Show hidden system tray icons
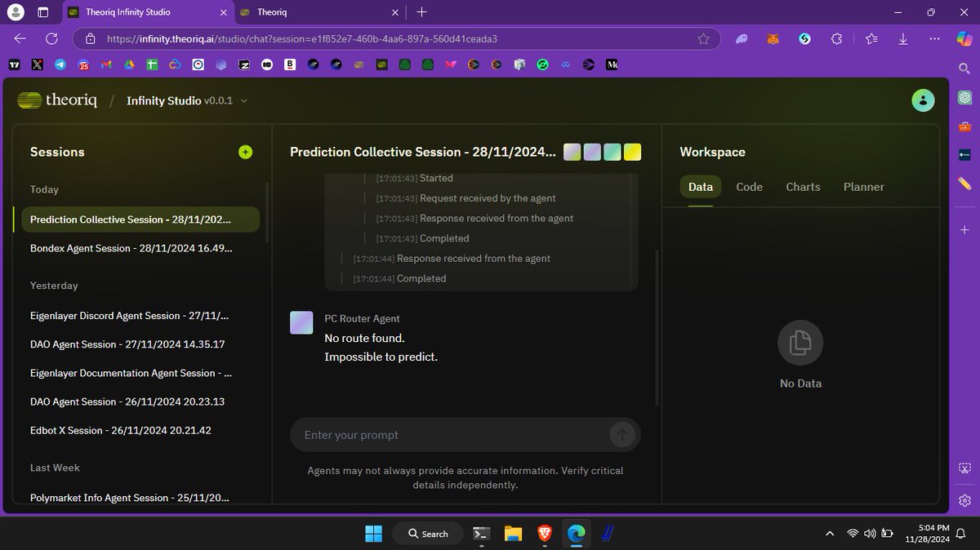This screenshot has height=550, width=980. pos(830,534)
